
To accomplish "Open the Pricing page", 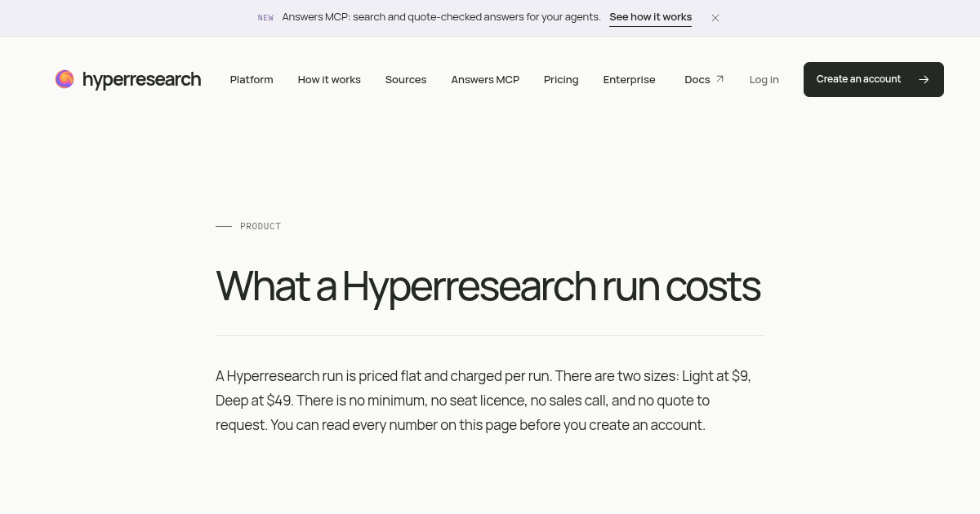I will (561, 80).
